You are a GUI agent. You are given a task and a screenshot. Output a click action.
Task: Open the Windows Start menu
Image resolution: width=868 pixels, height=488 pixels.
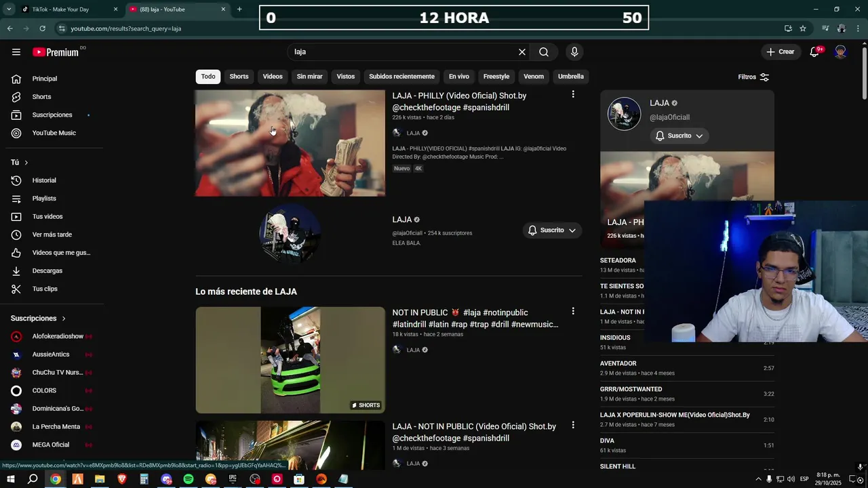(x=10, y=479)
